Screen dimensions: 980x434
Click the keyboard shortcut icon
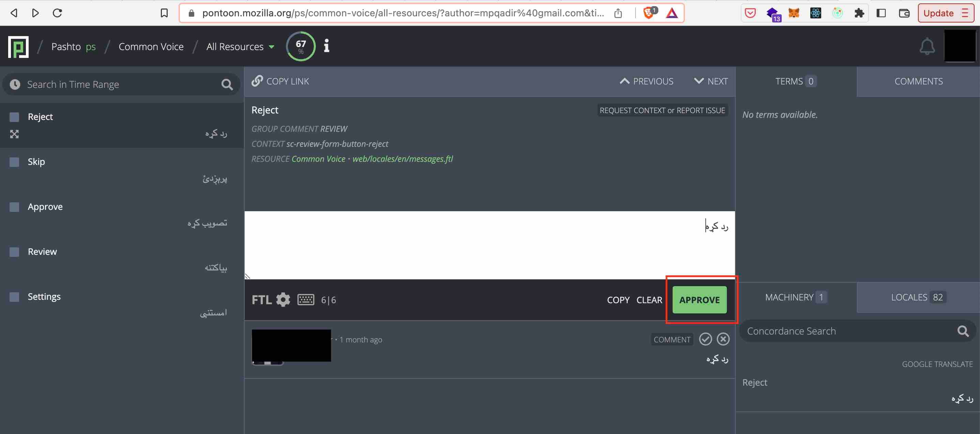click(306, 300)
